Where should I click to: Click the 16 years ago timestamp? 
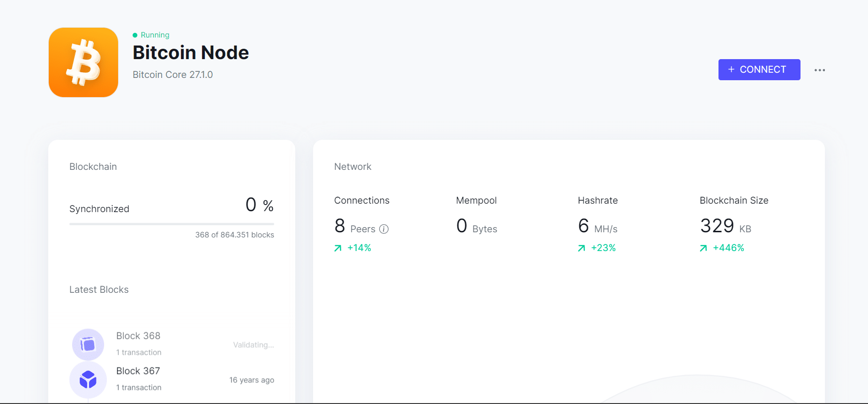252,380
